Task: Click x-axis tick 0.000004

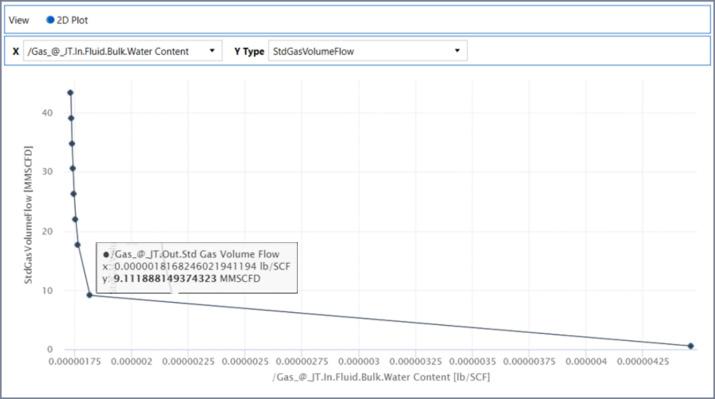Action: pyautogui.click(x=586, y=362)
